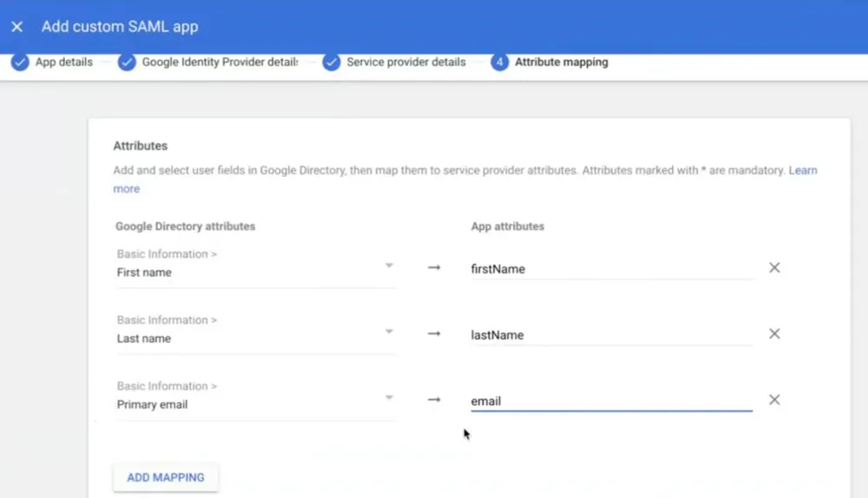Click the App attributes column label
Screen dimensions: 868x498
coord(508,226)
